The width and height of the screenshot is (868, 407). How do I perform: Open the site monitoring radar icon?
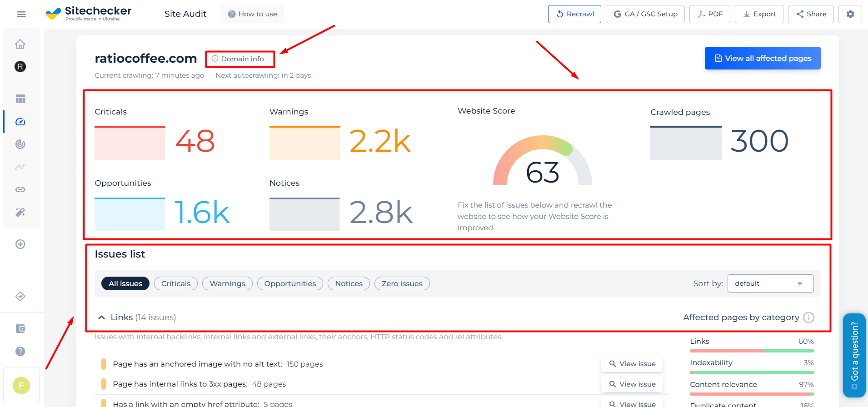20,144
